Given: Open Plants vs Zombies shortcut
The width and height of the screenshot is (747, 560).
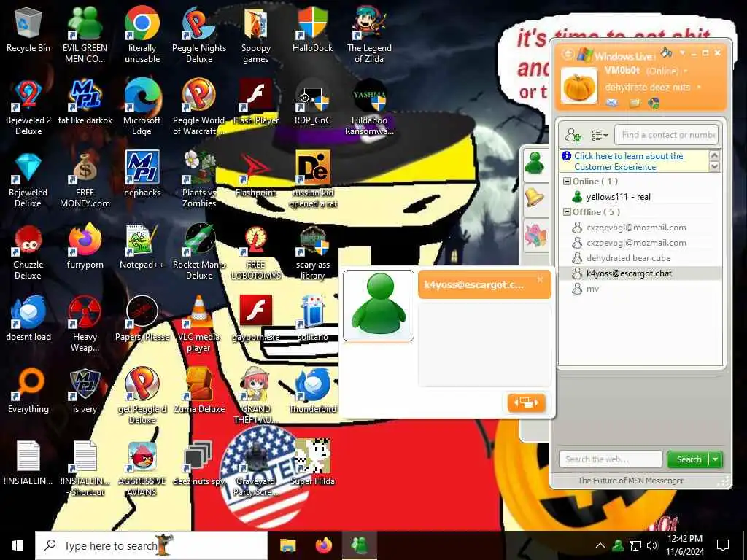Looking at the screenshot, I should click(198, 179).
